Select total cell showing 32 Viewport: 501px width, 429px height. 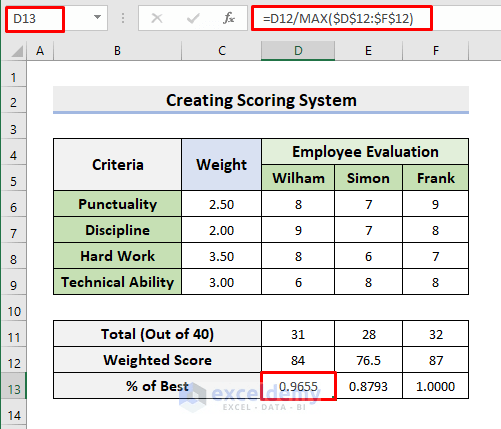coord(436,334)
